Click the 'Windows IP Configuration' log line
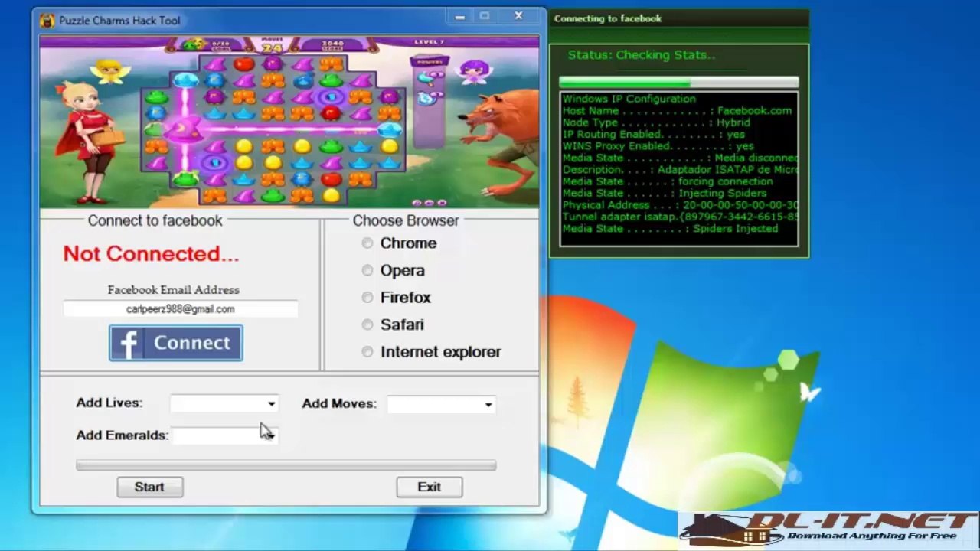This screenshot has height=551, width=980. tap(629, 99)
